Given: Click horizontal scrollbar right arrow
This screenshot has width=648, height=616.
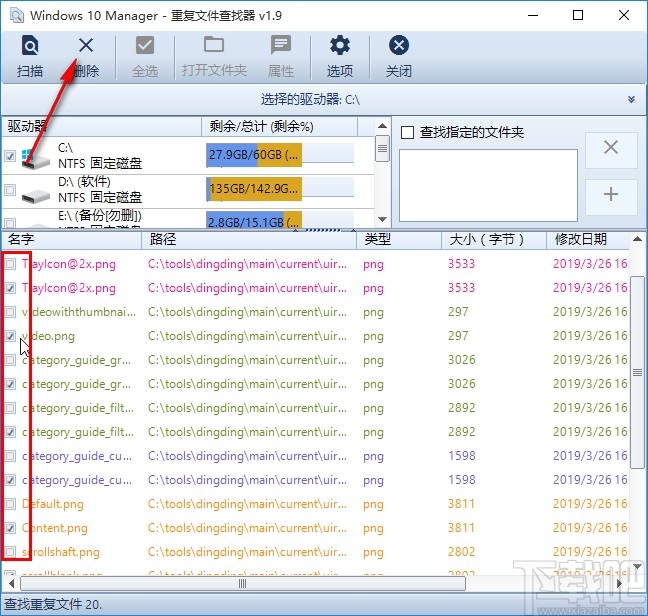Looking at the screenshot, I should (x=619, y=583).
